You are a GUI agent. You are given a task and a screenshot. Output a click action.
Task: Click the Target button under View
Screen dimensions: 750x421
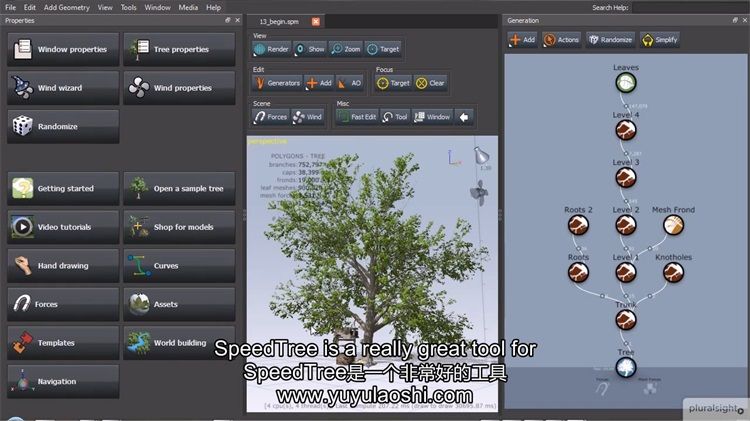383,49
